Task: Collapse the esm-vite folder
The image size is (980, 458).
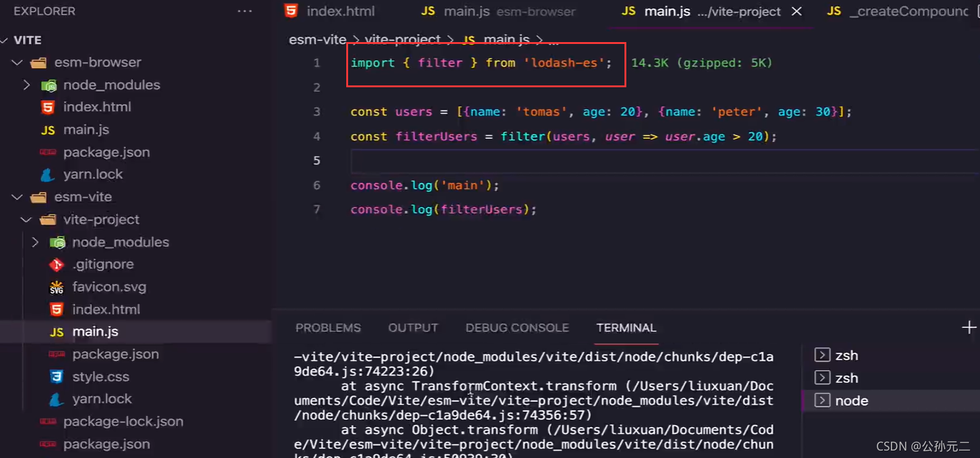Action: tap(17, 197)
